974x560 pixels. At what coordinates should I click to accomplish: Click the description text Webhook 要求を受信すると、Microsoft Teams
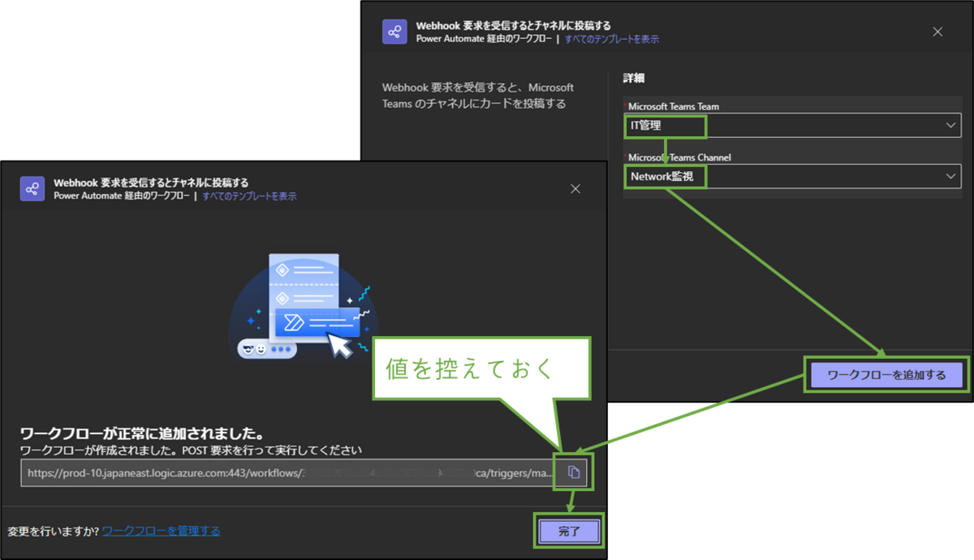tap(478, 95)
